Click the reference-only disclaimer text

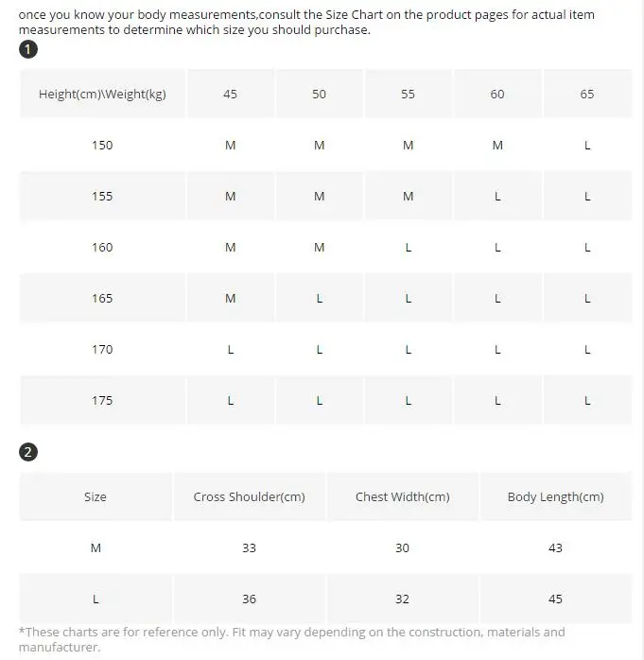coord(291,639)
